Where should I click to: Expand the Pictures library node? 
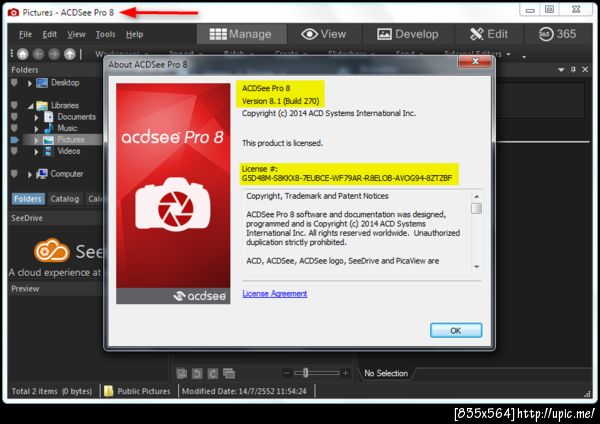[36, 140]
